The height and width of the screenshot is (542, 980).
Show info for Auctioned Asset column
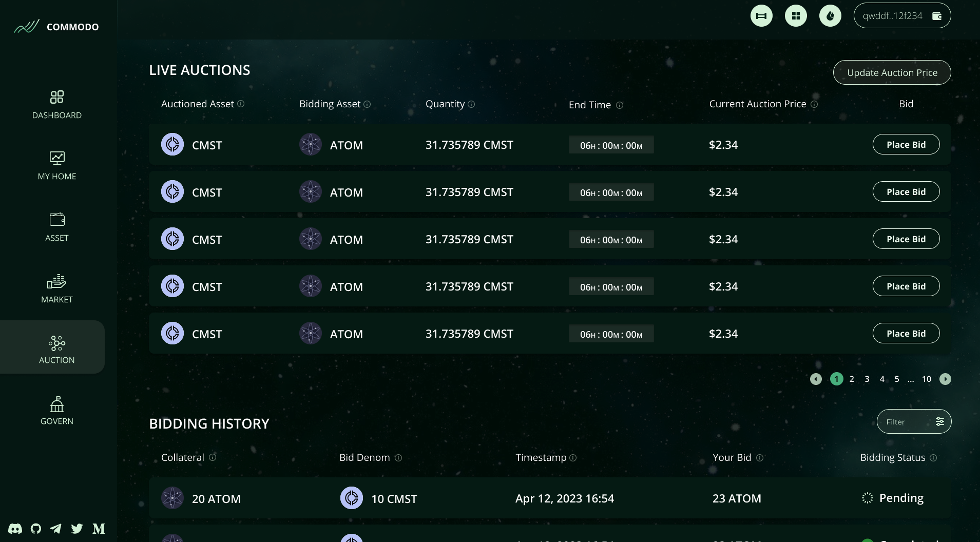[241, 104]
